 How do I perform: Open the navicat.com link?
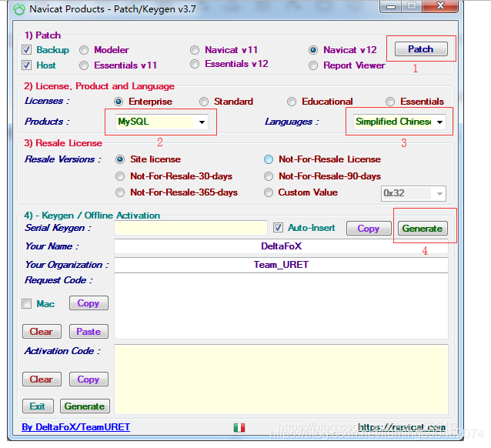point(402,427)
